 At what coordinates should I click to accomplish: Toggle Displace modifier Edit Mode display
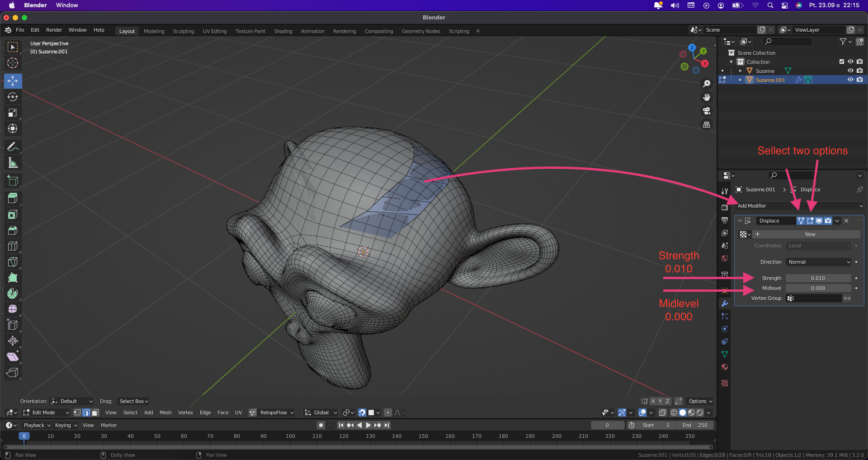tap(810, 221)
